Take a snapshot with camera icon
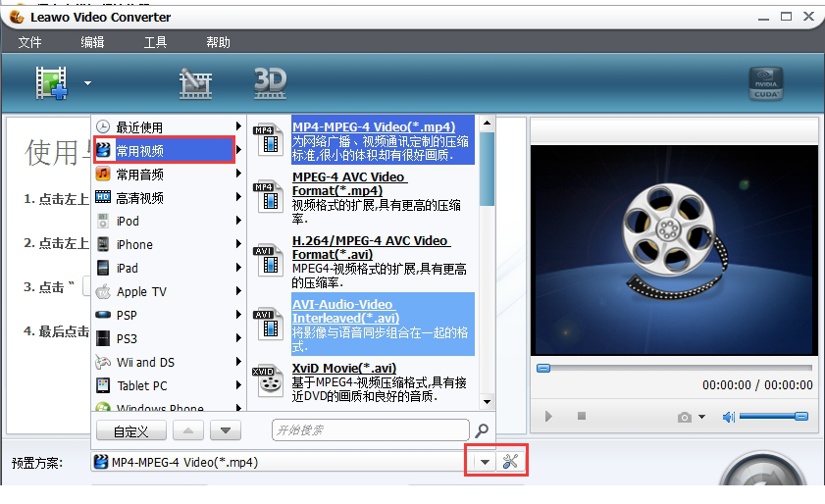This screenshot has height=504, width=825. point(685,417)
